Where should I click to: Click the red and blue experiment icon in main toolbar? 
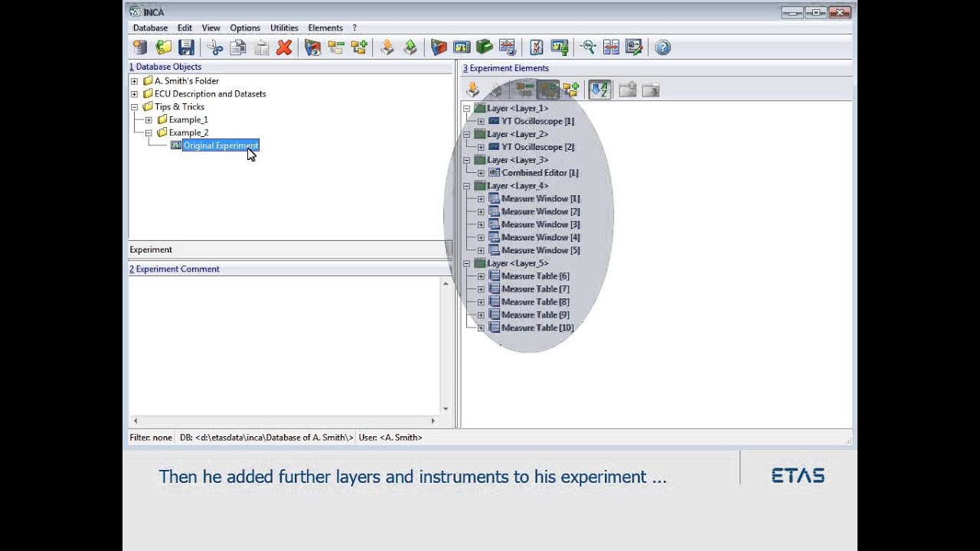(439, 47)
